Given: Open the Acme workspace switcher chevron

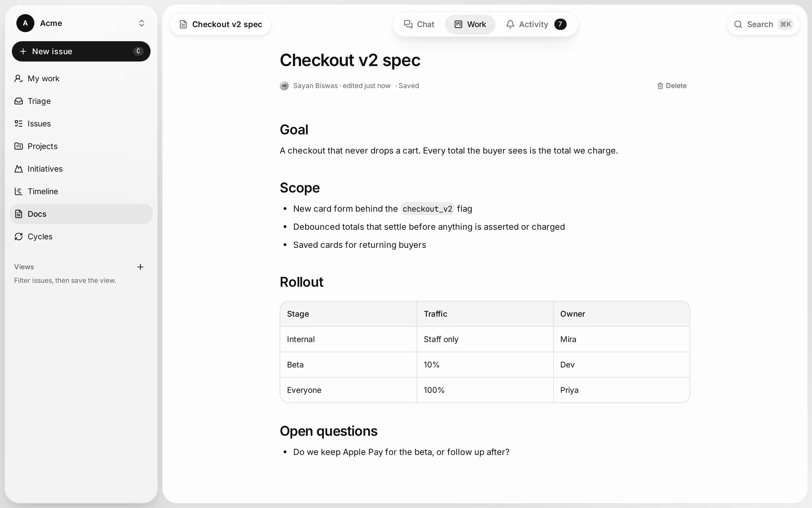Looking at the screenshot, I should tap(141, 23).
